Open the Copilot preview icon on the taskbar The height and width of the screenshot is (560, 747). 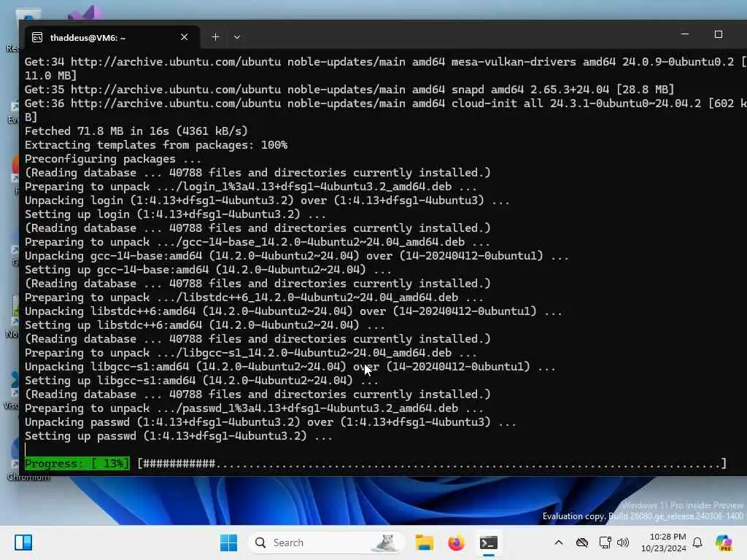coord(724,542)
